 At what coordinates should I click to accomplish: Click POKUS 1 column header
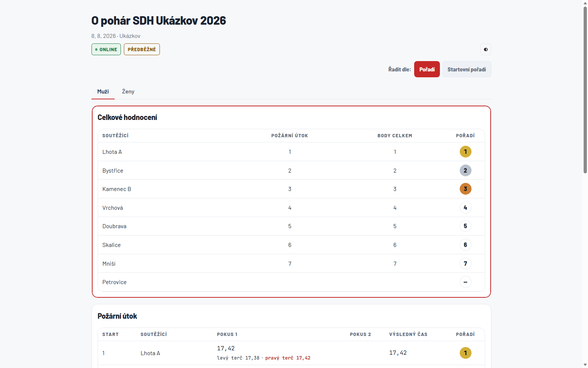pos(227,335)
